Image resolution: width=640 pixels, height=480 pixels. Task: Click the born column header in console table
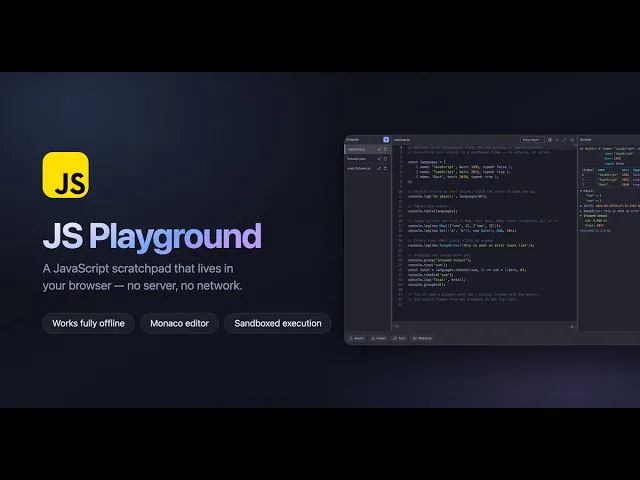(x=625, y=170)
